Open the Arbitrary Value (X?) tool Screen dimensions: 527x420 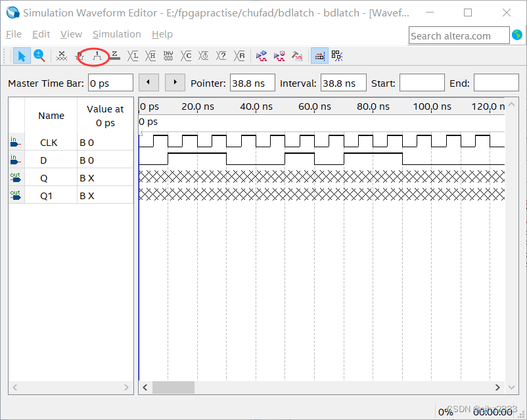[x=221, y=56]
